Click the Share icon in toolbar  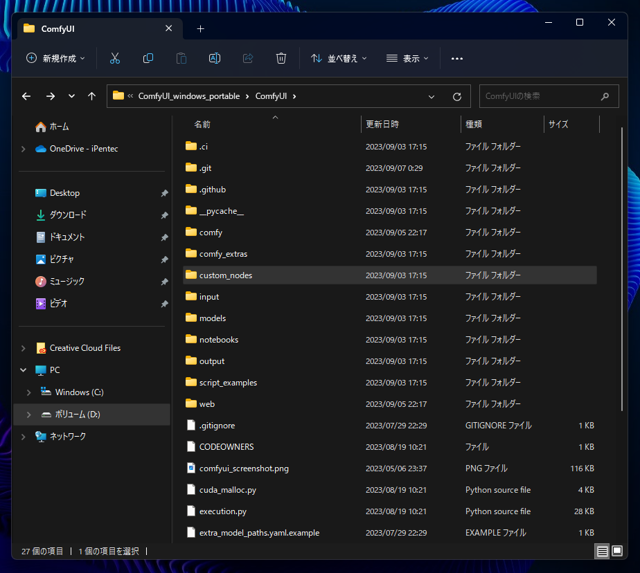[x=248, y=58]
